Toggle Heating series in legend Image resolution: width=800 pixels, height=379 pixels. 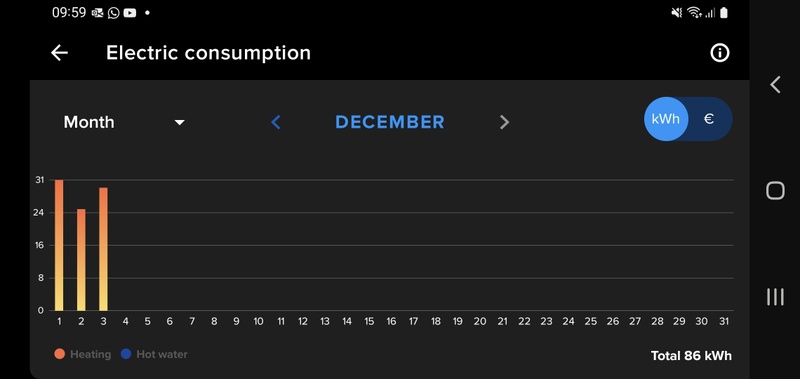pyautogui.click(x=83, y=354)
